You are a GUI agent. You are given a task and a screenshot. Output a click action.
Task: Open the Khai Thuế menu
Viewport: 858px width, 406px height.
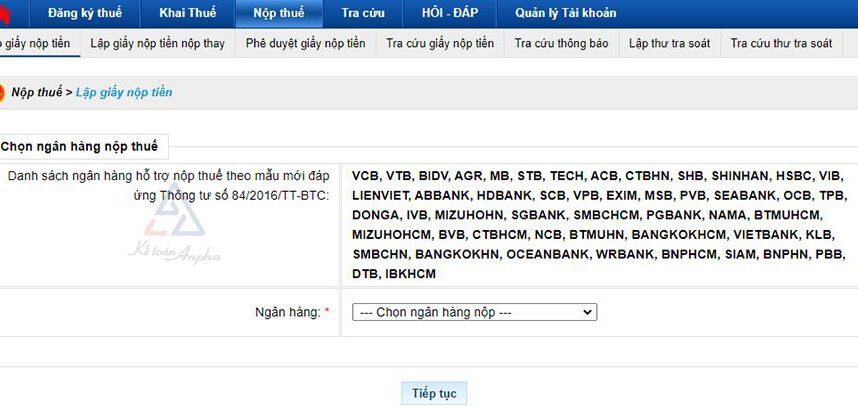click(188, 13)
